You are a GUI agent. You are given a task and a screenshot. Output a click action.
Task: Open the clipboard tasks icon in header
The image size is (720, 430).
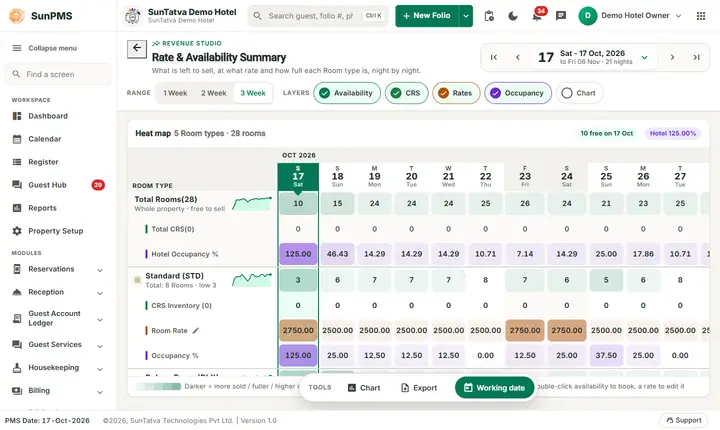489,16
